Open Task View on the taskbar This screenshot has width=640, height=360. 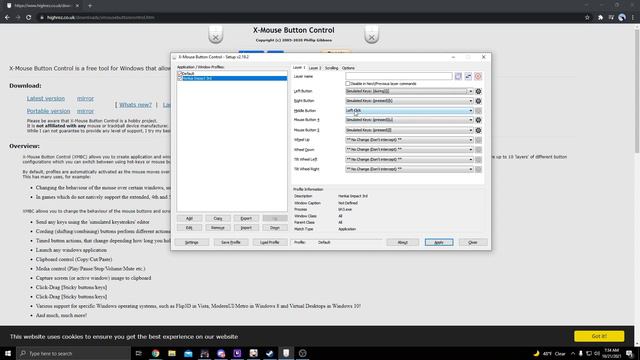pyautogui.click(x=139, y=353)
